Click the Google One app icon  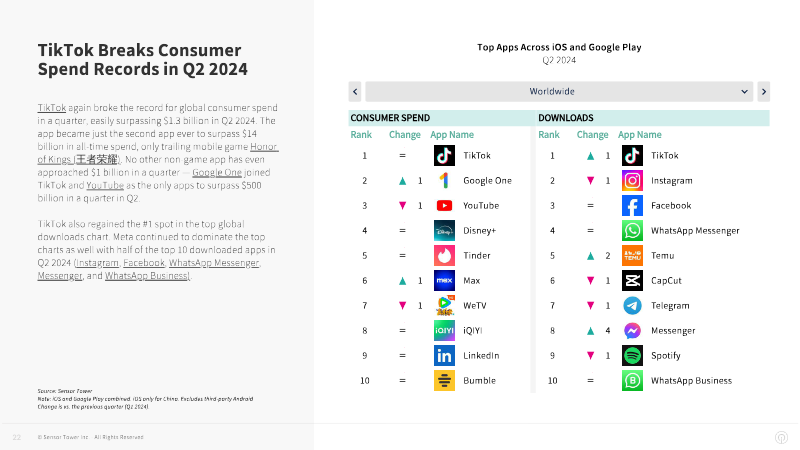pos(444,181)
